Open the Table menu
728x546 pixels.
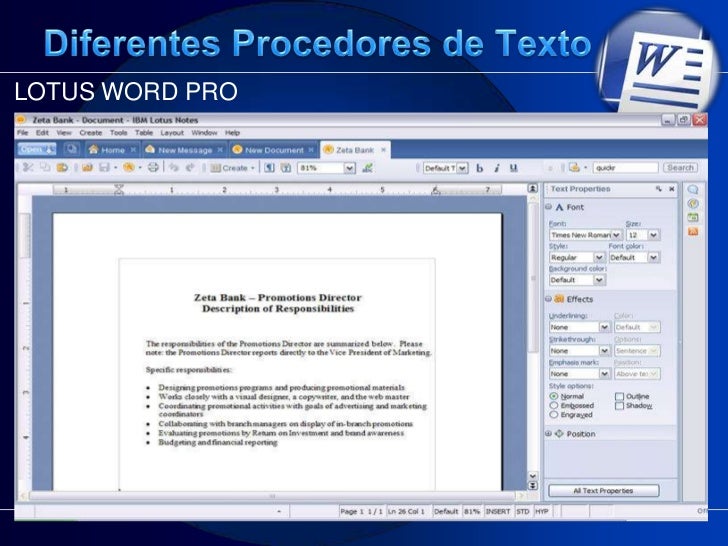(x=144, y=133)
